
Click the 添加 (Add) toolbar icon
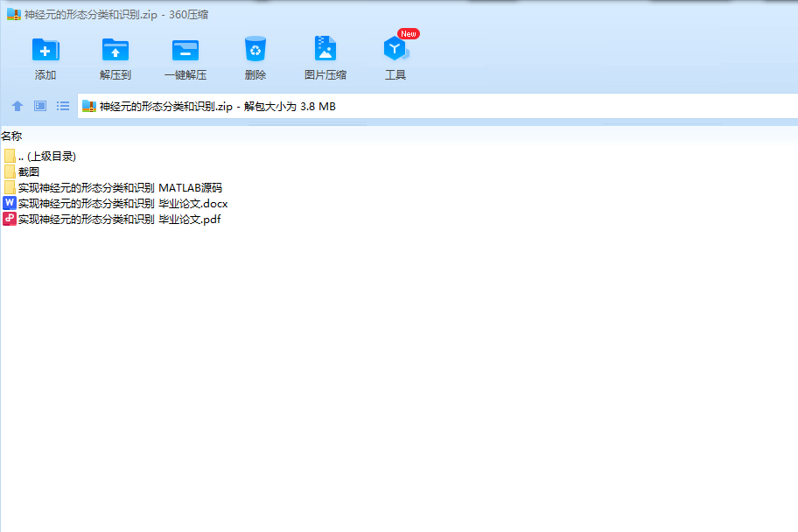[x=45, y=50]
